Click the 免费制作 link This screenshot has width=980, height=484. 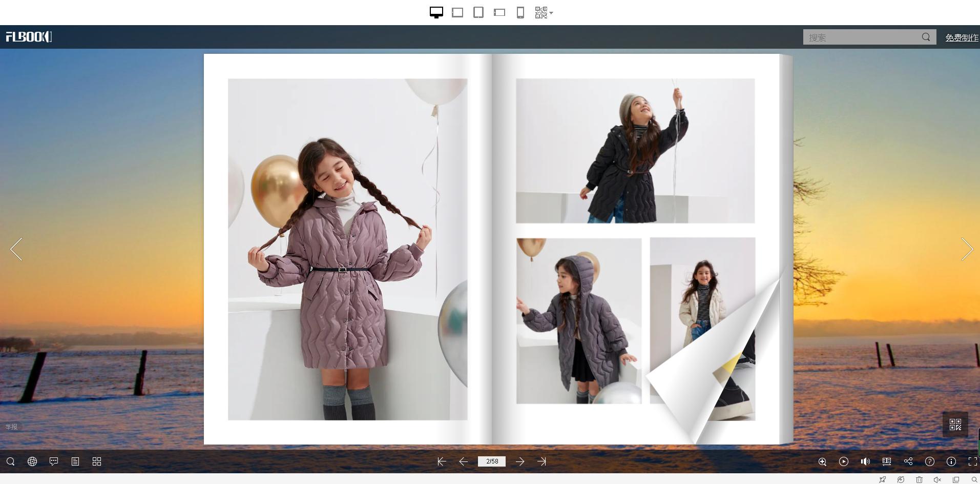click(962, 37)
